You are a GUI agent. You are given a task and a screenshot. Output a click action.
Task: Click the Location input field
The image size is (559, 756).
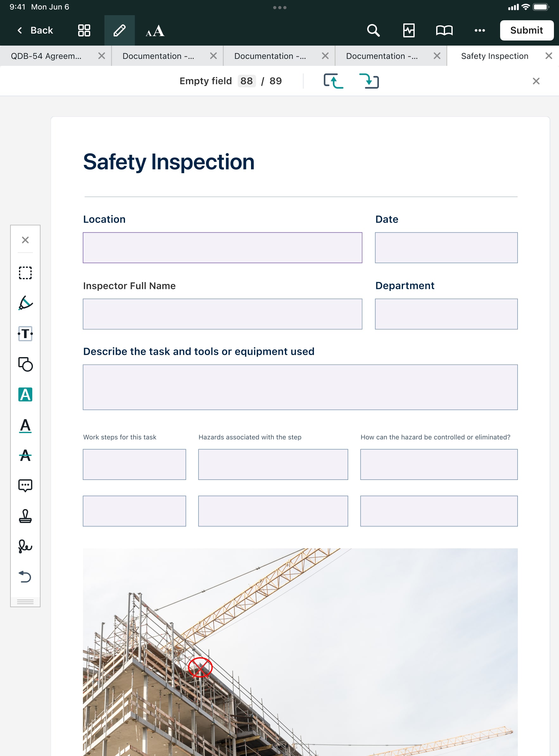tap(222, 248)
